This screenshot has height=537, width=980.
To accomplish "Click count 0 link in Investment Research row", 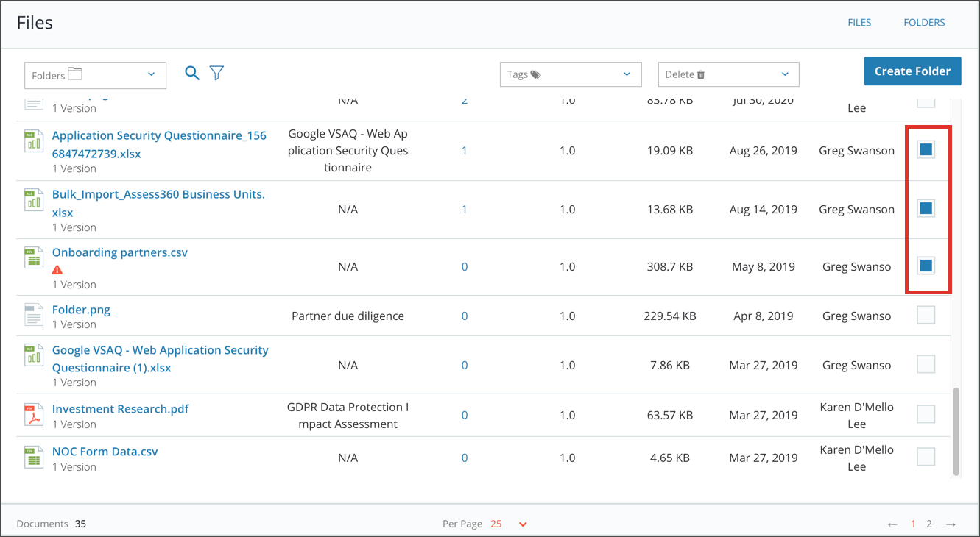I will tap(465, 416).
